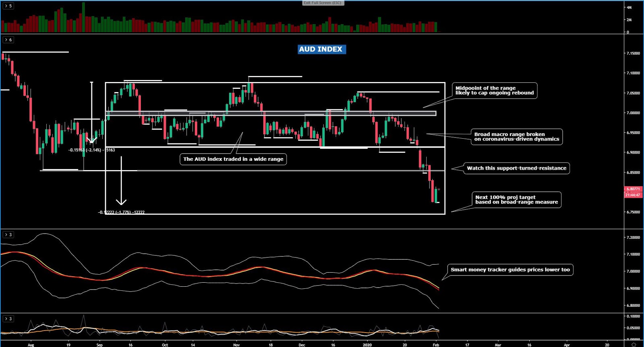Click the 19 date label on the time axis
The image size is (644, 347).
[68, 345]
